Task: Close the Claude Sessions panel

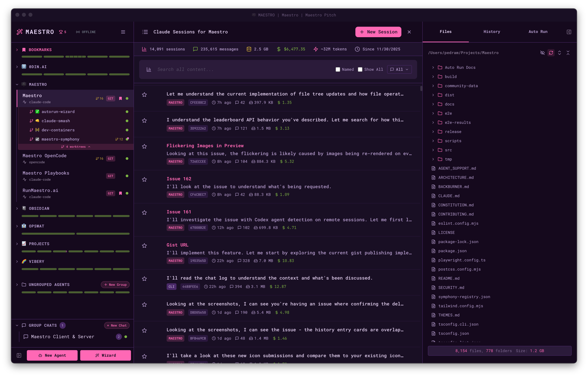Action: (x=409, y=32)
